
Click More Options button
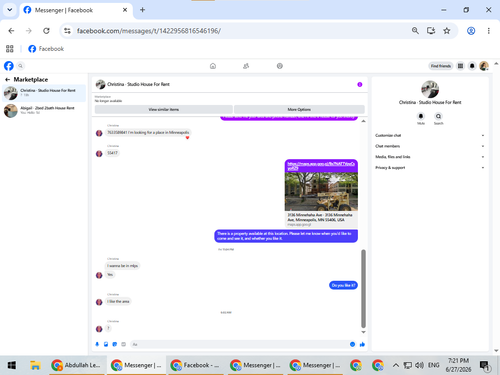299,109
